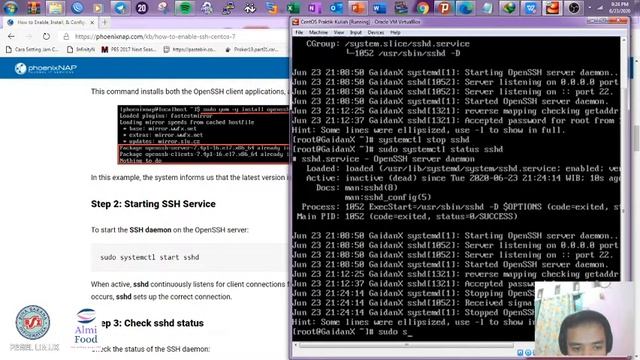The width and height of the screenshot is (640, 360).
Task: Open the media player taskbar icon
Action: (98, 8)
